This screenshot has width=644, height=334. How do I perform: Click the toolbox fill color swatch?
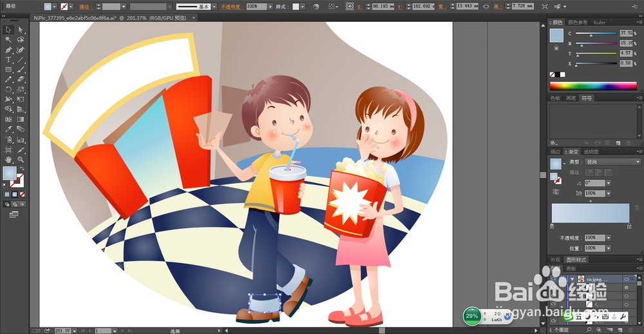10,173
